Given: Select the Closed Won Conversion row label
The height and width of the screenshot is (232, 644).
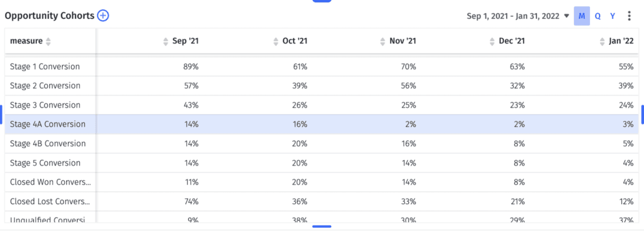Looking at the screenshot, I should [51, 182].
